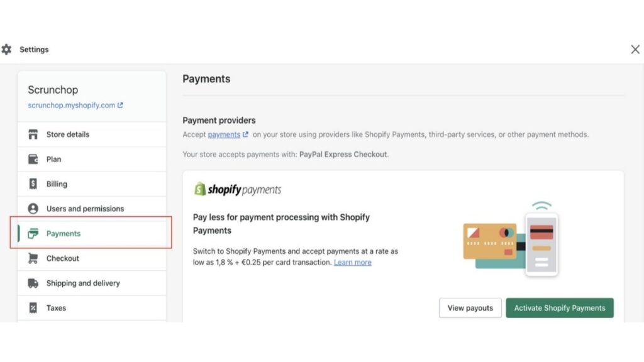This screenshot has height=362, width=644.
Task: Click the Shipping and delivery truck icon
Action: (32, 283)
